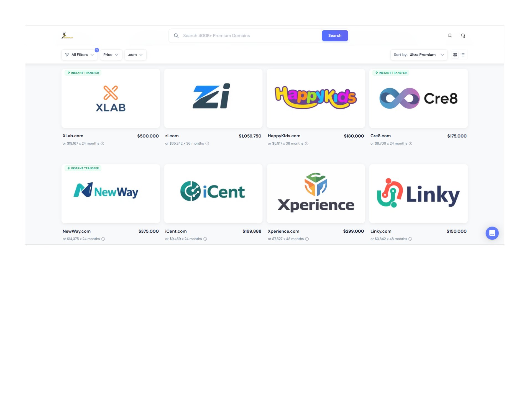Switch to grid view layout
The height and width of the screenshot is (411, 532).
point(455,55)
